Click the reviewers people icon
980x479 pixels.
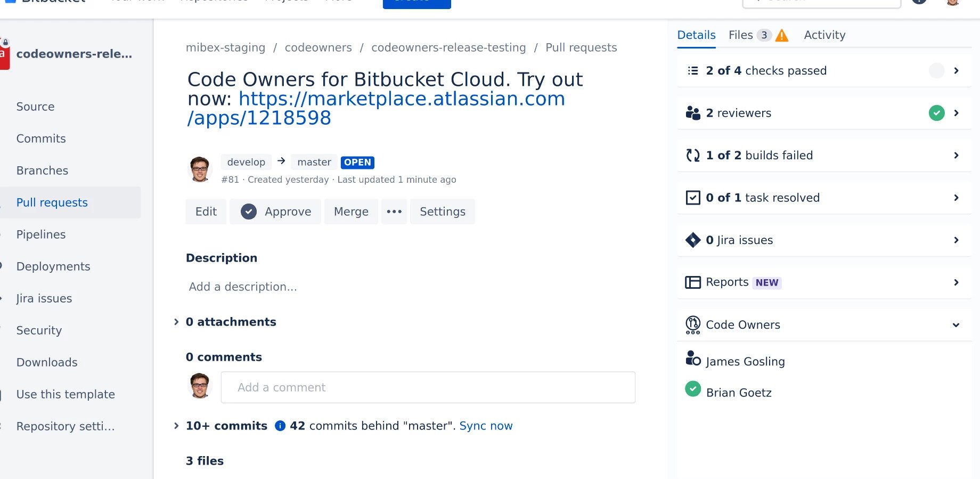click(693, 113)
